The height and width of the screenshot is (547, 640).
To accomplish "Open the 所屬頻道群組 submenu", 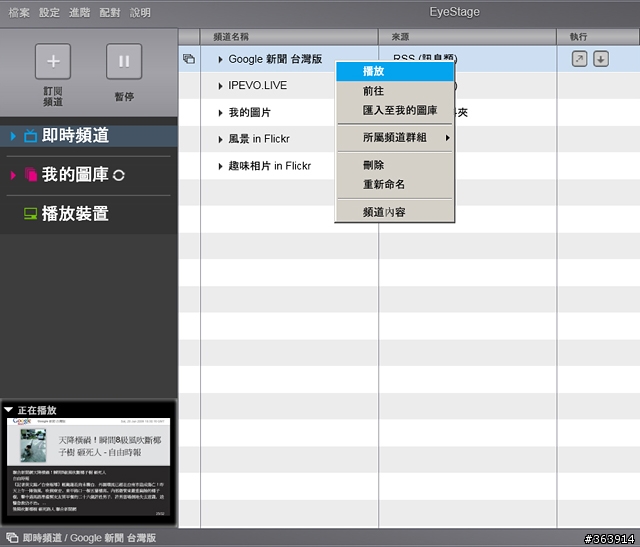I will 395,138.
